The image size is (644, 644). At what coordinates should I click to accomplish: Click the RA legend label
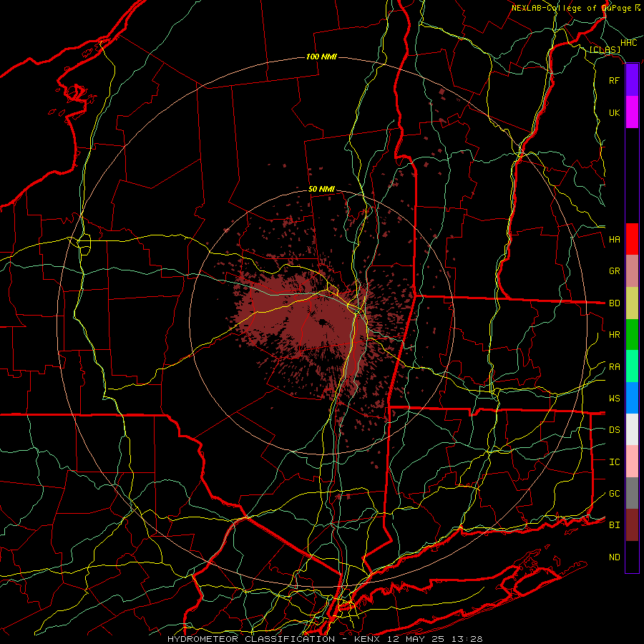614,367
